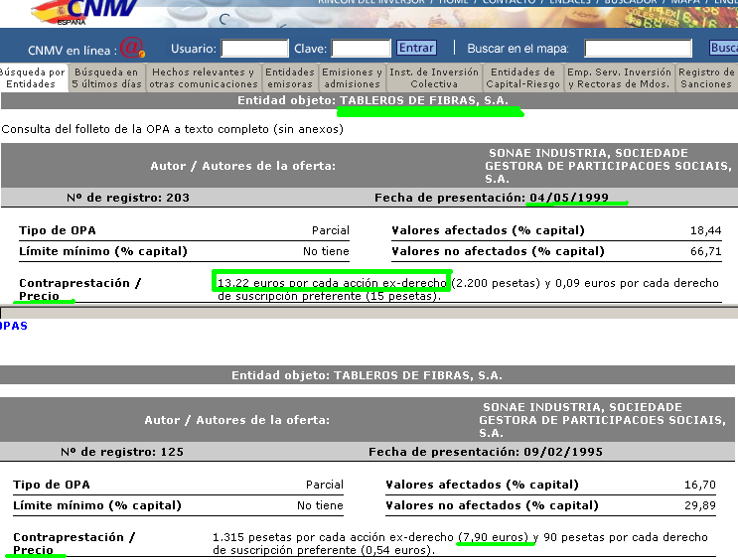The height and width of the screenshot is (560, 738).
Task: Focus the Clave password field
Action: (x=361, y=48)
